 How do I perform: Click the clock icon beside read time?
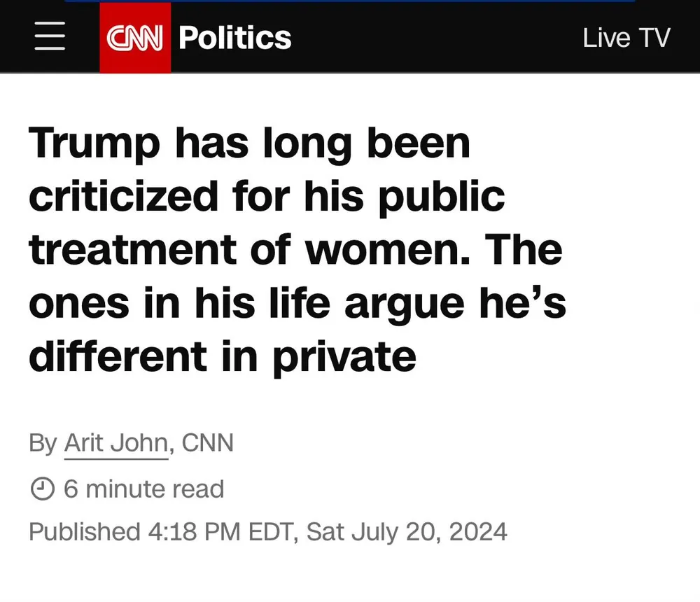click(43, 489)
